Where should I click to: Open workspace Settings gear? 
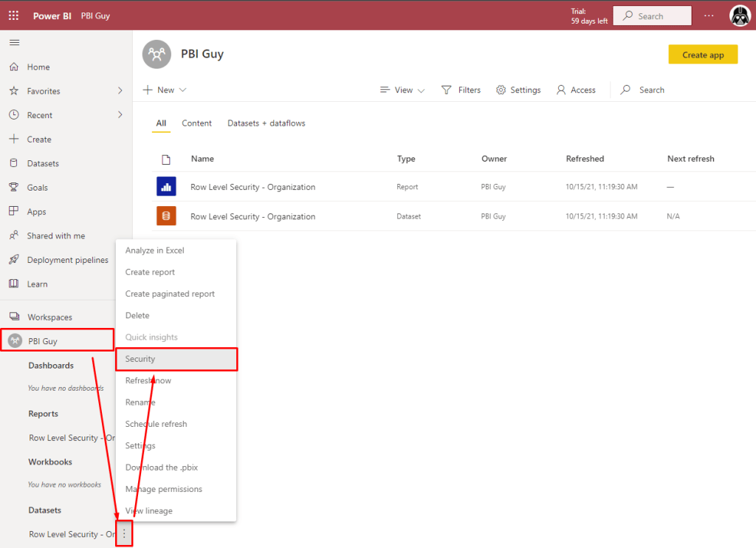[518, 90]
